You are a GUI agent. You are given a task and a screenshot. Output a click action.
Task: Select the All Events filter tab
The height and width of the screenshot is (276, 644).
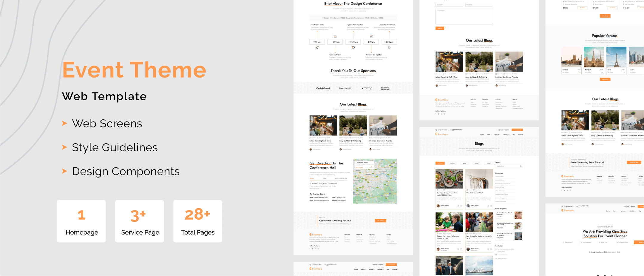pos(440,163)
